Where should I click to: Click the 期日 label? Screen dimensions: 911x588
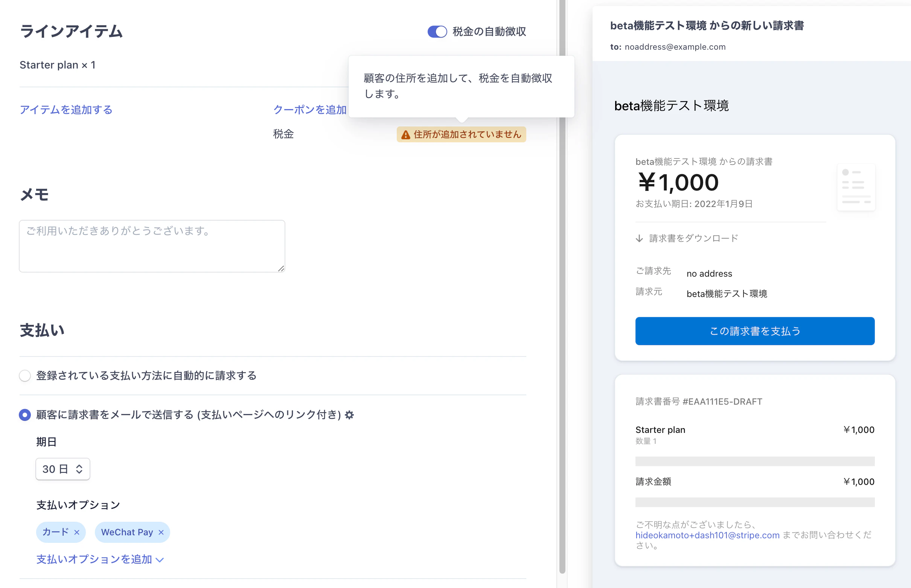47,442
